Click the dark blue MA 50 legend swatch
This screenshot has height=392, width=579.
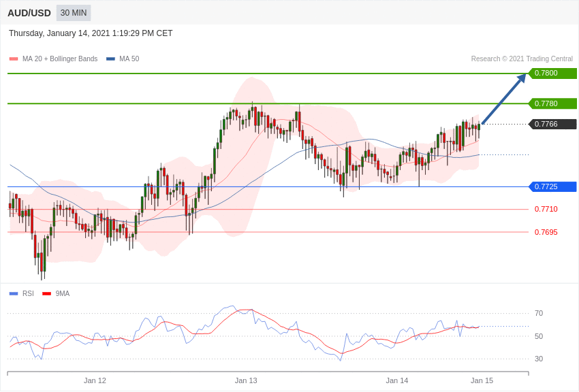click(x=110, y=59)
